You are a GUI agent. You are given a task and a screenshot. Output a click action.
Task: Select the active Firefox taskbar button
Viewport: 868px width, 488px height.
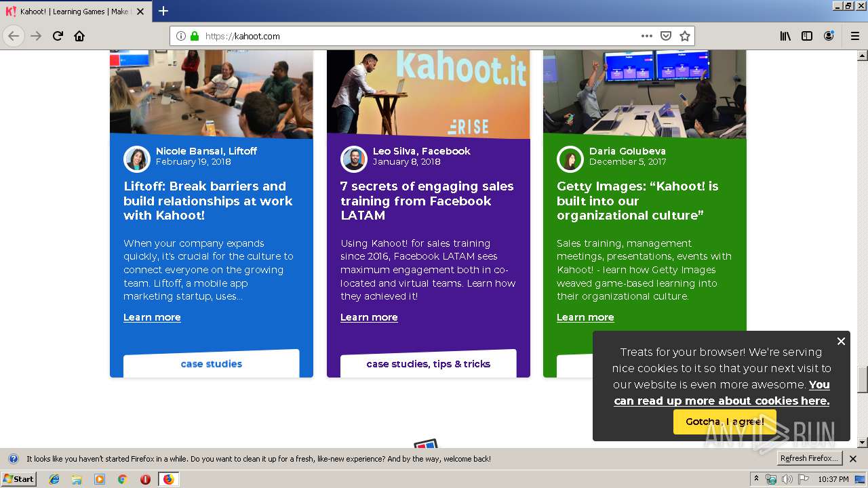pyautogui.click(x=168, y=479)
